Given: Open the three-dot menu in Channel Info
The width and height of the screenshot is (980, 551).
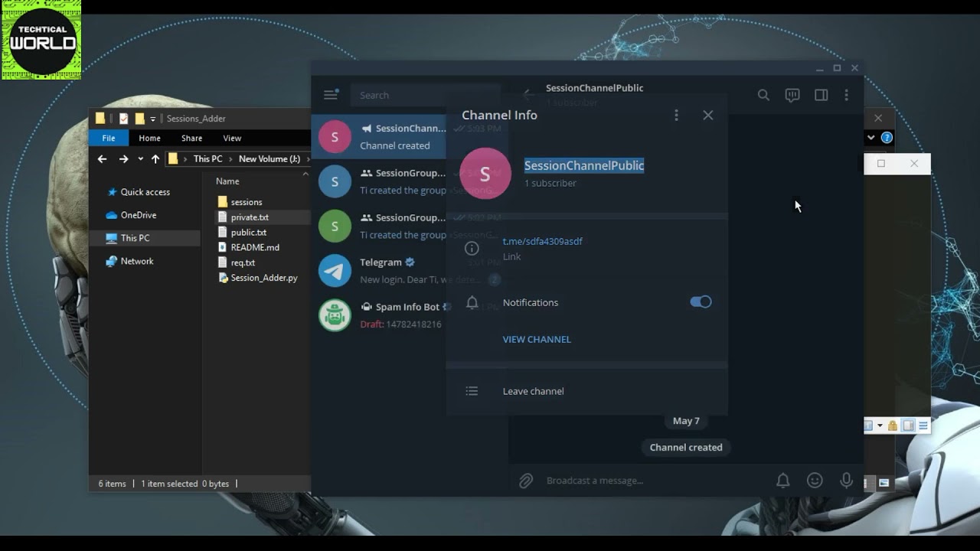Looking at the screenshot, I should 676,115.
